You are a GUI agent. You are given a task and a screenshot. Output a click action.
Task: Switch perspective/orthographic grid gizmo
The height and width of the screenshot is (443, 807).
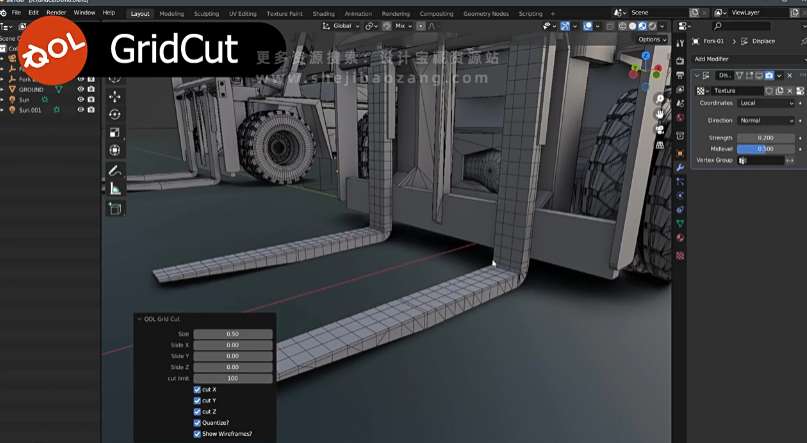(660, 145)
